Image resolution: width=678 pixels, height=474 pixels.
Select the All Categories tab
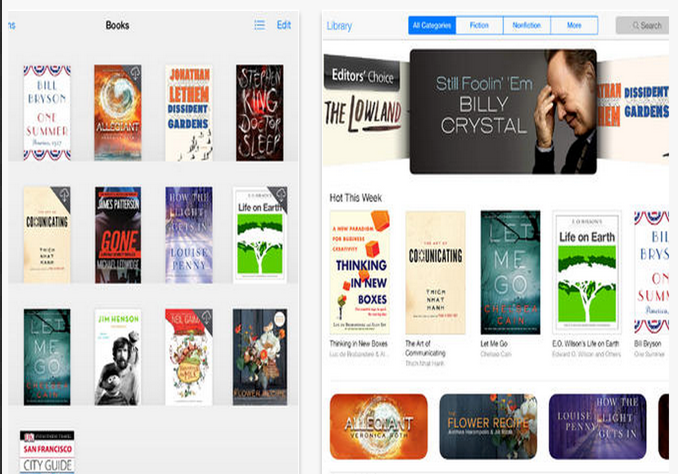pyautogui.click(x=432, y=26)
